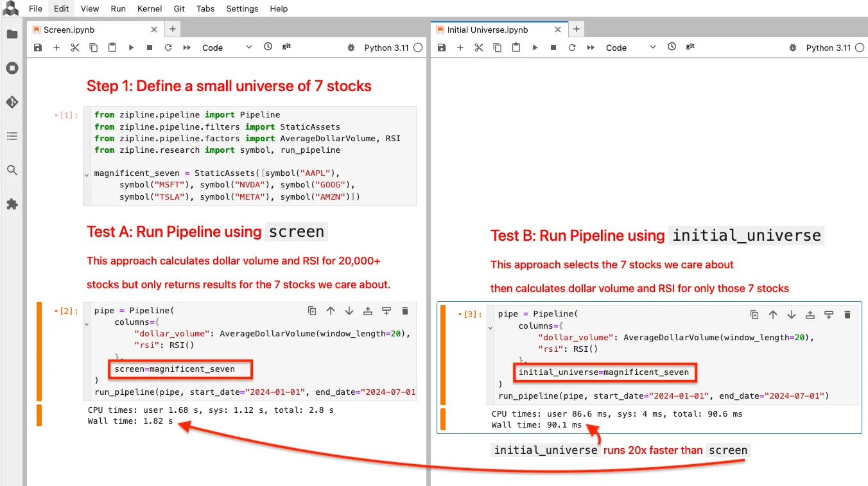Viewport: 868px width, 486px height.
Task: Close the Screen.ipynb tab
Action: tap(154, 30)
